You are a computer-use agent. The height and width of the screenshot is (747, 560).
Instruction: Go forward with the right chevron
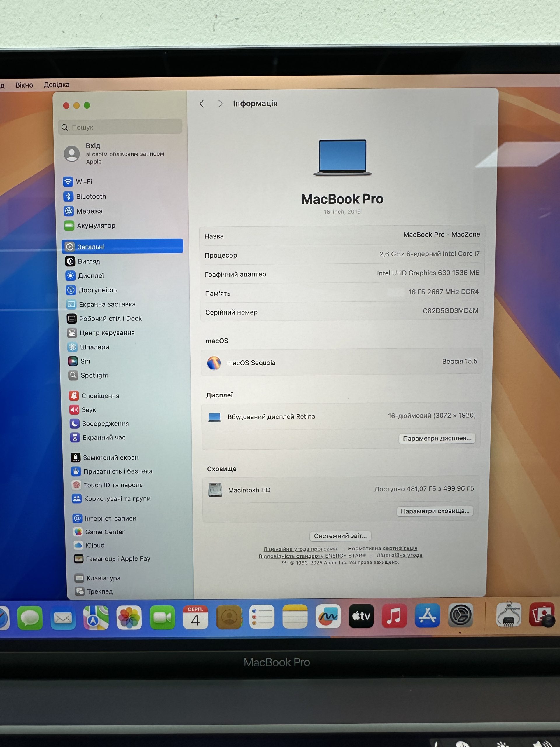coord(220,104)
